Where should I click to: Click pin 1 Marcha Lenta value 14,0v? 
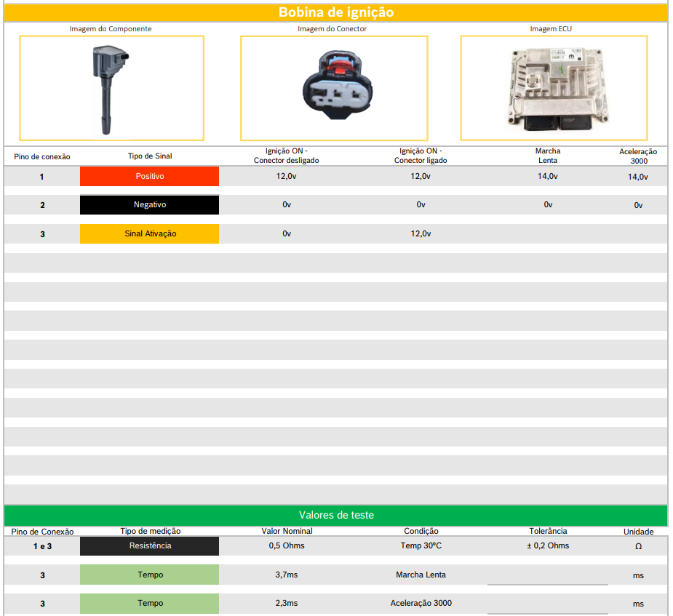[x=548, y=176]
